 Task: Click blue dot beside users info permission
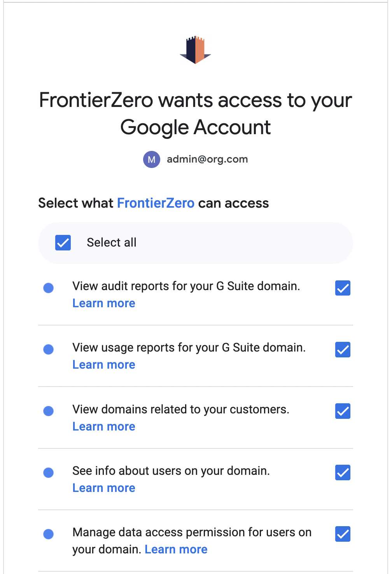coord(49,472)
